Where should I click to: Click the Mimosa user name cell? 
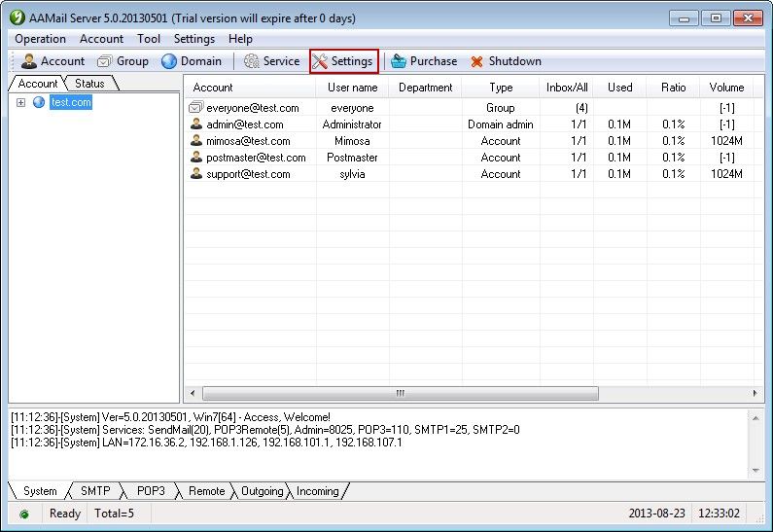click(x=352, y=140)
